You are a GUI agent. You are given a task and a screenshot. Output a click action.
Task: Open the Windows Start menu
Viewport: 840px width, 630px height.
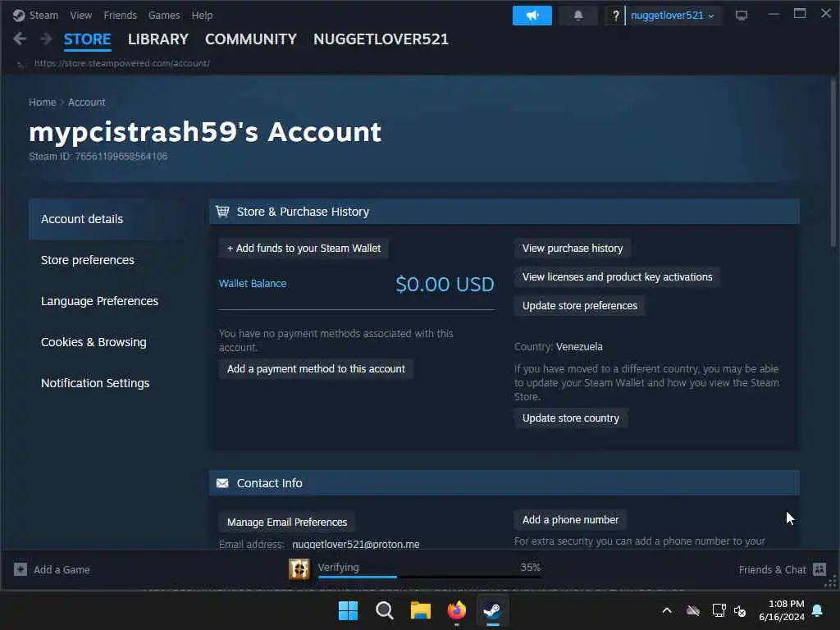(348, 610)
